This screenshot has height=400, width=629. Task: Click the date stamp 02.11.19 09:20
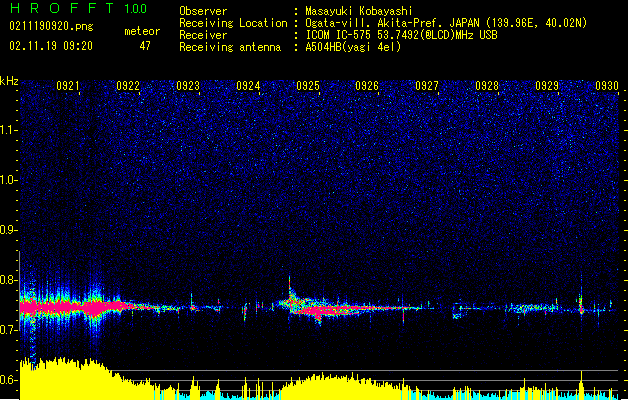point(51,46)
